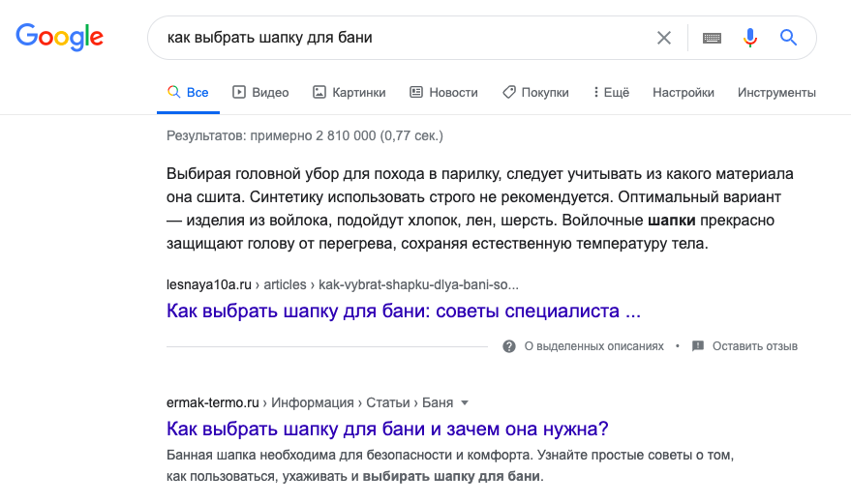Viewport: 851px width, 504px height.
Task: Click 'Оставить отзыв' link
Action: pos(755,346)
